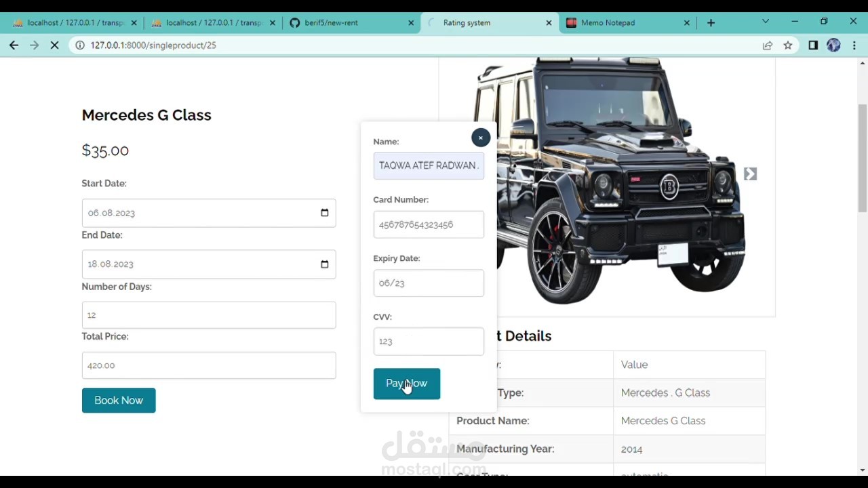Select the Total Price field
This screenshot has height=488, width=868.
209,365
